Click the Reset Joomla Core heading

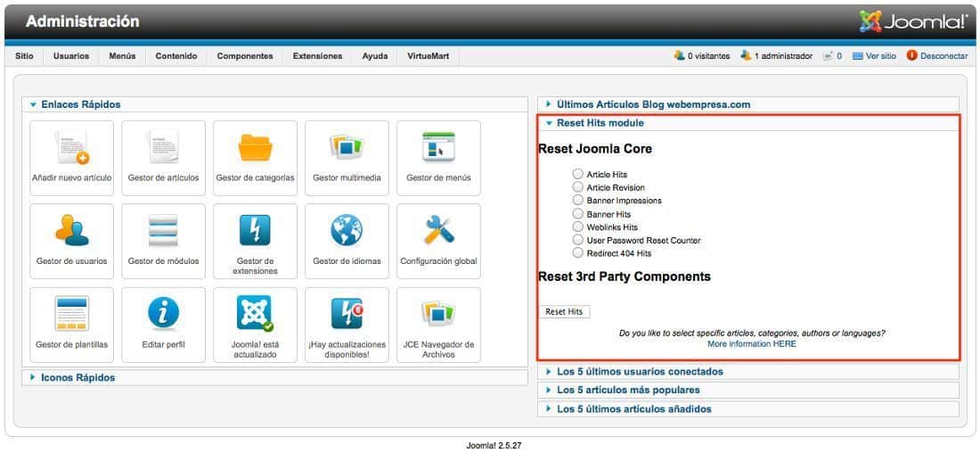(x=595, y=149)
